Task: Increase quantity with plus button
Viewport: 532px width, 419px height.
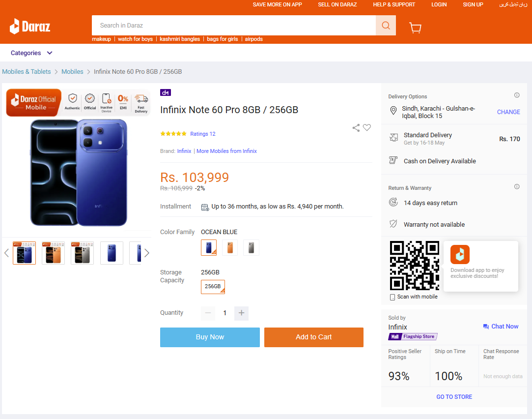Action: point(241,313)
